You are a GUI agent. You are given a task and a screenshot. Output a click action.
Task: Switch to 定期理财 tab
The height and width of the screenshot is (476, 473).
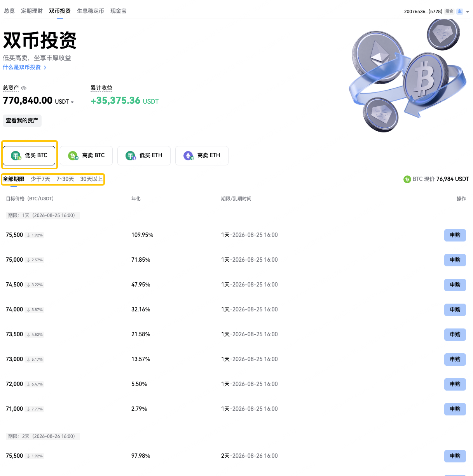[32, 11]
